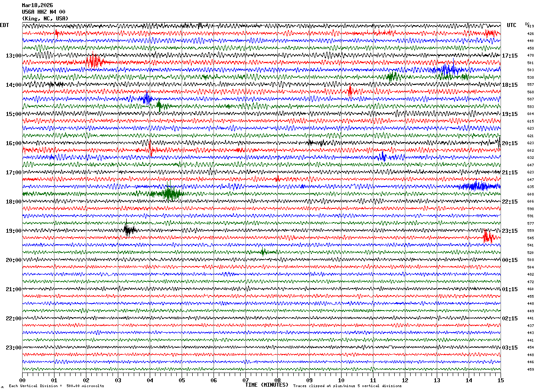Click the 15:00 EDT hour label
The height and width of the screenshot is (392, 536).
[14, 114]
